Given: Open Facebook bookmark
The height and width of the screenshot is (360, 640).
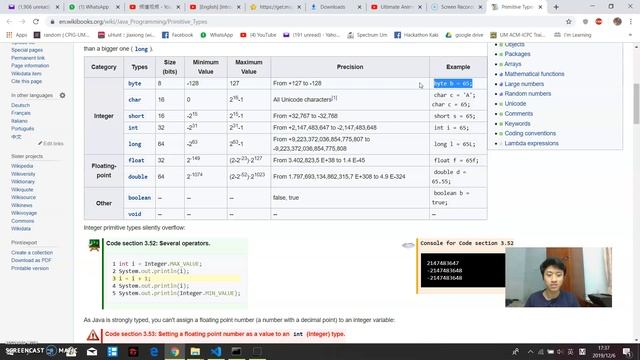Looking at the screenshot, I should click(178, 35).
